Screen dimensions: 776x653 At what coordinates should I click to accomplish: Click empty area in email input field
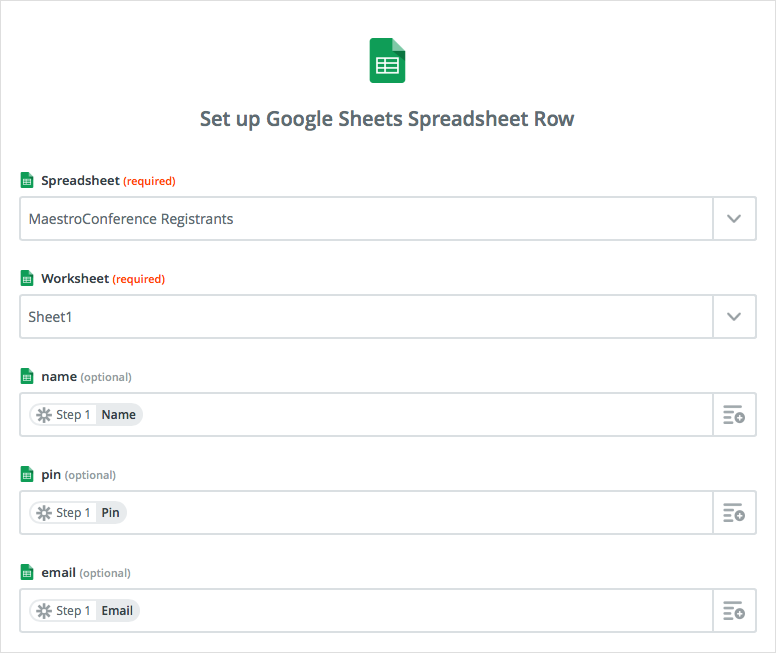tap(426, 611)
